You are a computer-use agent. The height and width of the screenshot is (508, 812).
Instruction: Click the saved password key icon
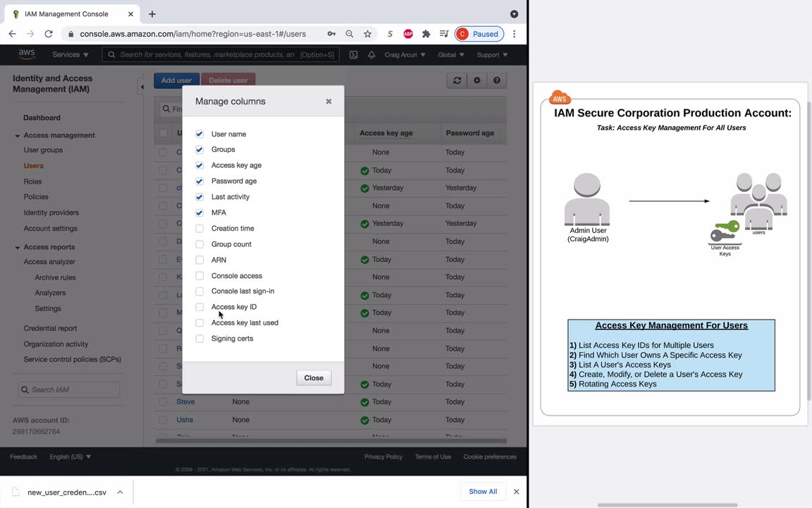331,34
